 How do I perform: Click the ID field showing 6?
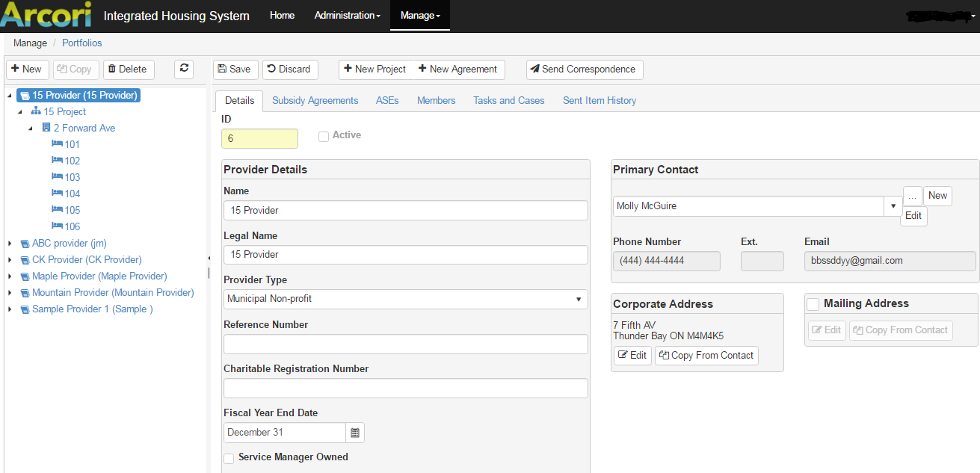point(259,139)
